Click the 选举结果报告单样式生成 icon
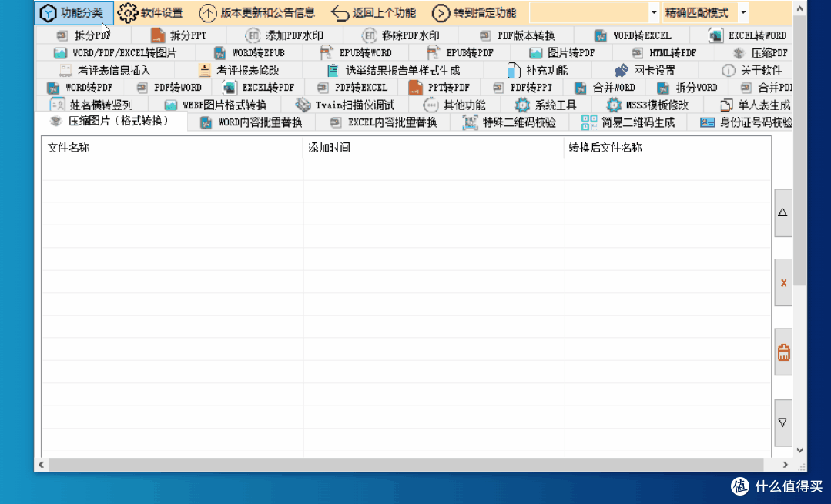 tap(333, 70)
